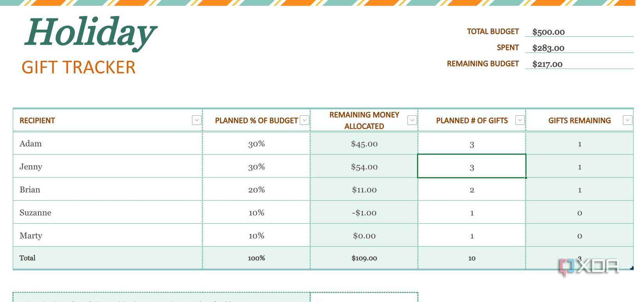
Task: Open the PLANNED # OF GIFTS filter dropdown
Action: coord(519,120)
